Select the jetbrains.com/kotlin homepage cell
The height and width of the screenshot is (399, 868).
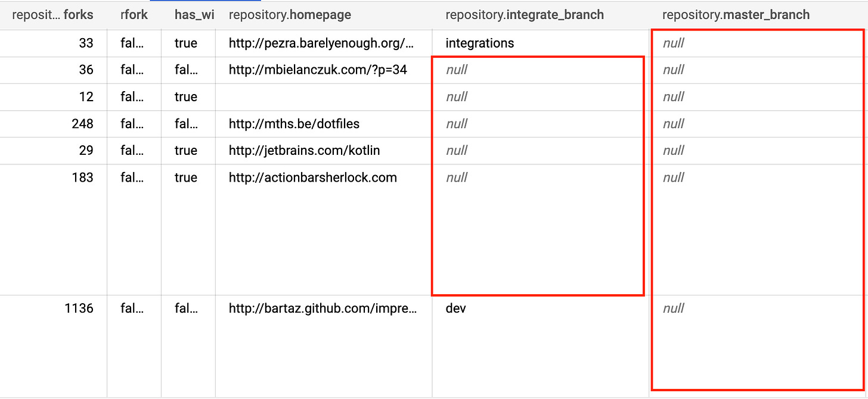coord(304,151)
